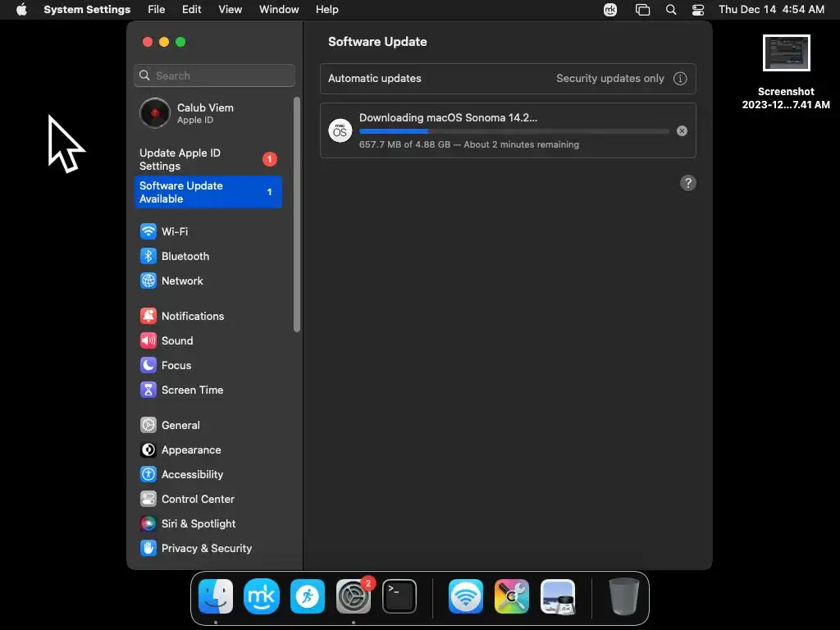Launch ColorSync Utility from Dock
Screen dimensions: 840x630
pos(512,596)
